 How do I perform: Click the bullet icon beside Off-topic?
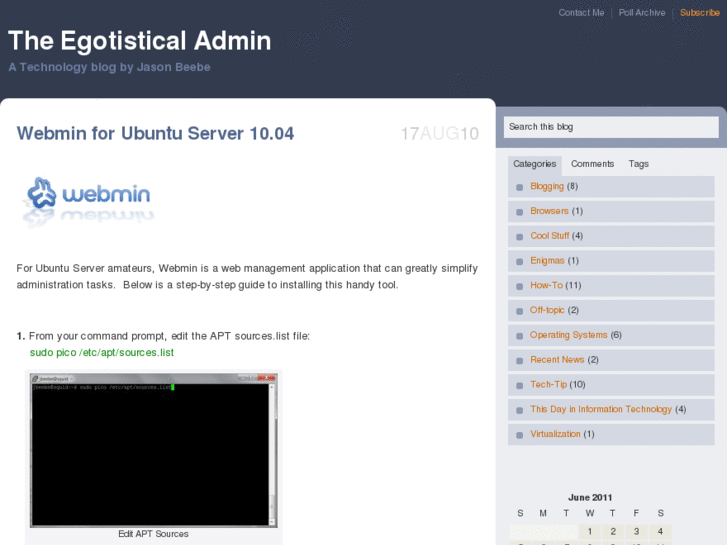tap(519, 311)
